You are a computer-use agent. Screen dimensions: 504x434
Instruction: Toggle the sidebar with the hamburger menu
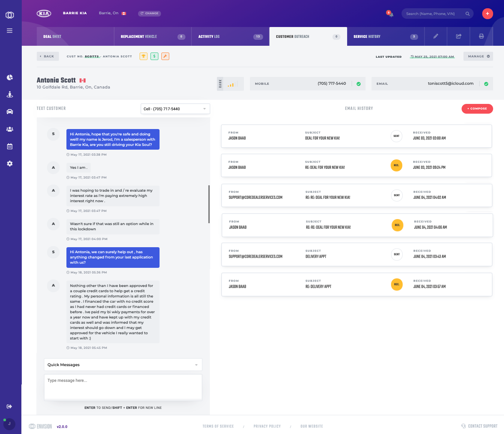(x=10, y=31)
